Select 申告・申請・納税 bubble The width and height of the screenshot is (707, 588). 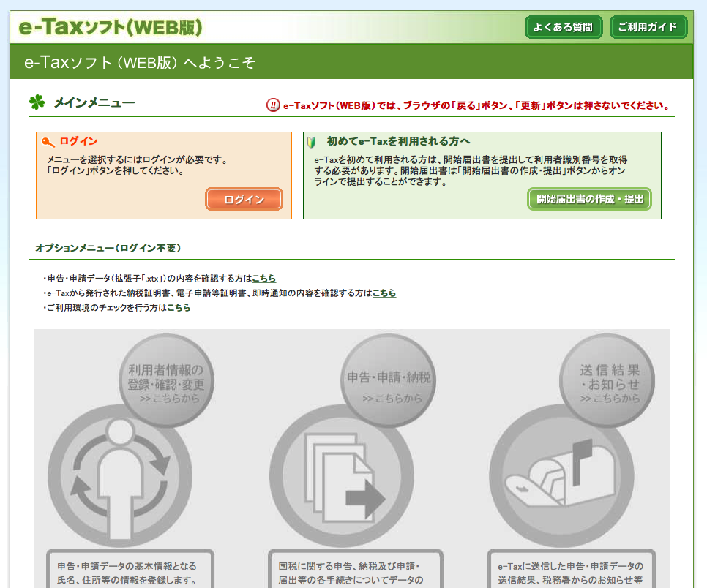tap(388, 381)
